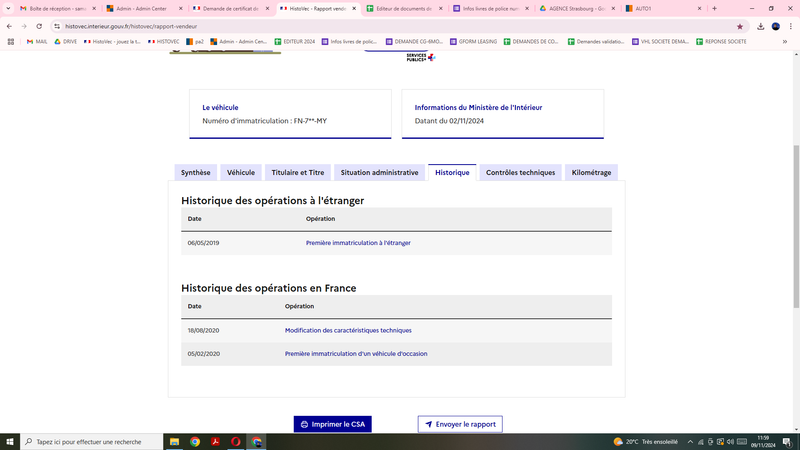The width and height of the screenshot is (800, 450).
Task: Click the Windows taskbar search box
Action: click(x=92, y=442)
